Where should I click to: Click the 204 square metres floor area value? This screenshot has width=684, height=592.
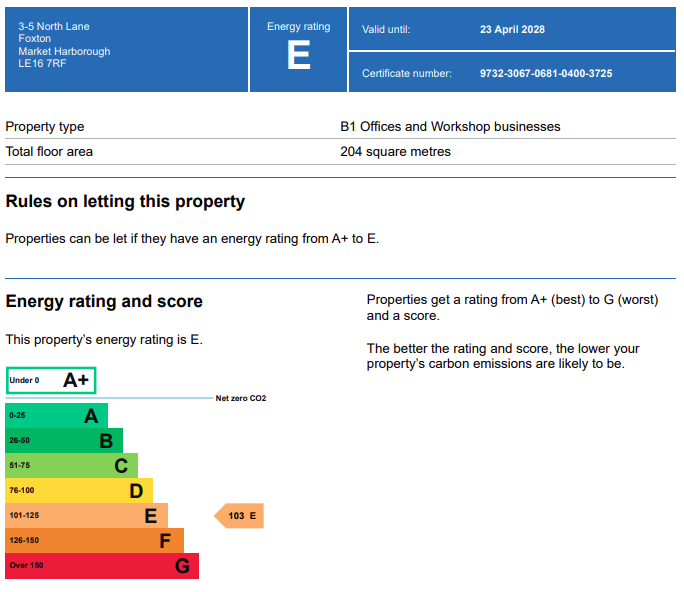click(395, 152)
